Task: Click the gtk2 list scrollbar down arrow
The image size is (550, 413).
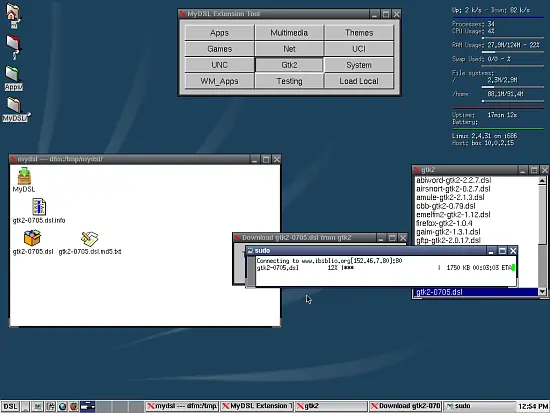Action: 542,292
